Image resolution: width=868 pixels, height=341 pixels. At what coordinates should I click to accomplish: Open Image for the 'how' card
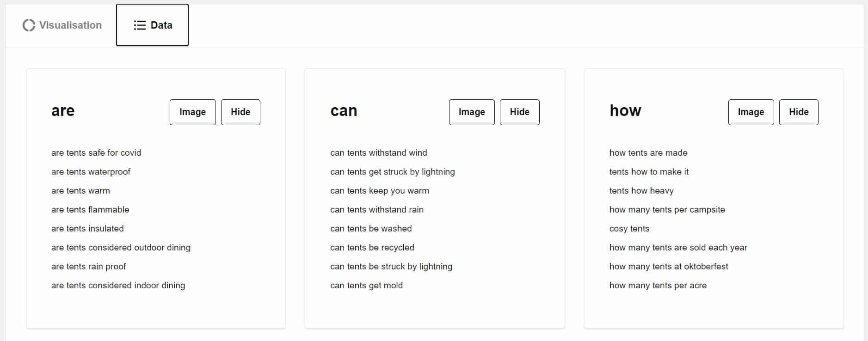coord(751,112)
